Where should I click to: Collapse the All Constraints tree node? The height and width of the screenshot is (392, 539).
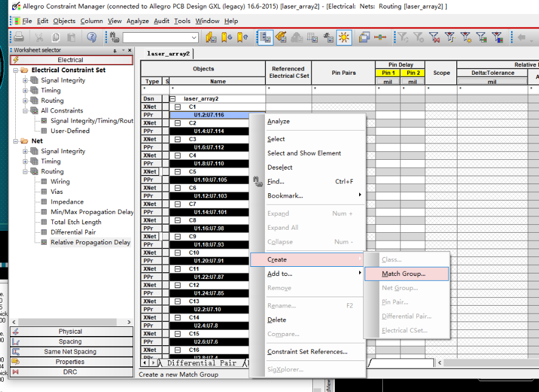[25, 111]
